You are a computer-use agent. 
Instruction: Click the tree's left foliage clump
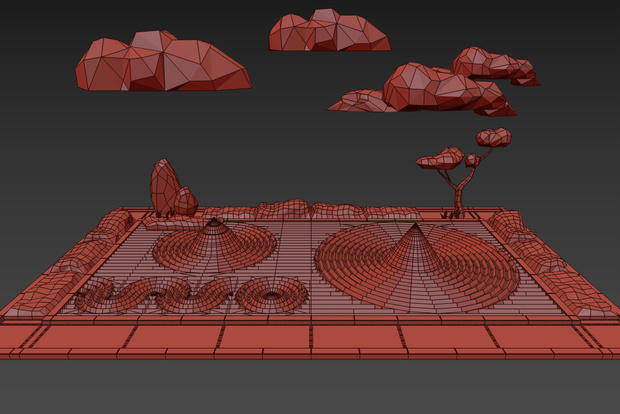pos(440,159)
